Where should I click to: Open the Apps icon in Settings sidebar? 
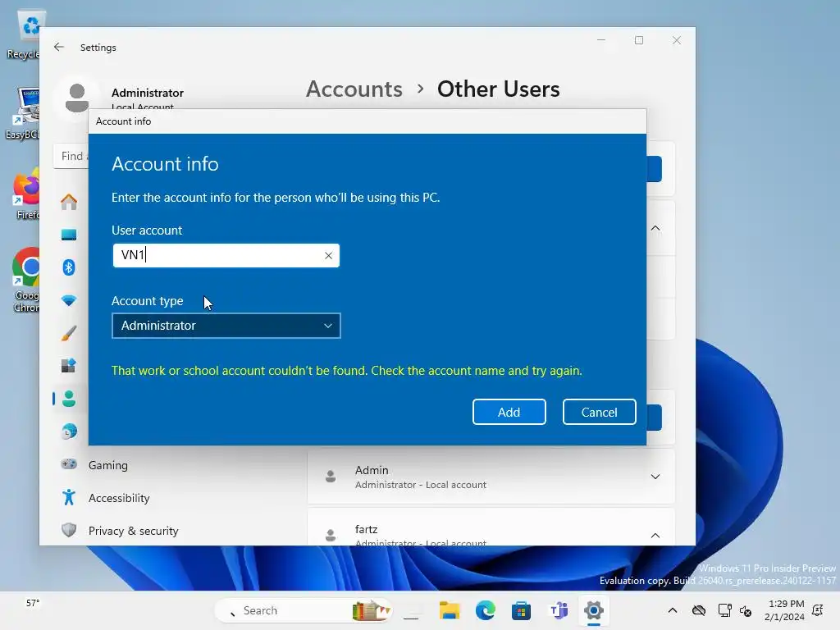69,366
